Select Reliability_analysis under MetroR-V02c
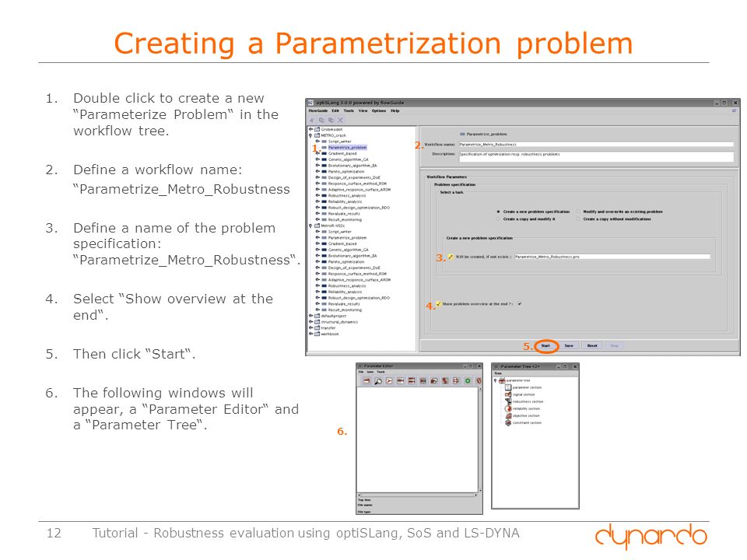This screenshot has height=560, width=747. click(x=345, y=292)
